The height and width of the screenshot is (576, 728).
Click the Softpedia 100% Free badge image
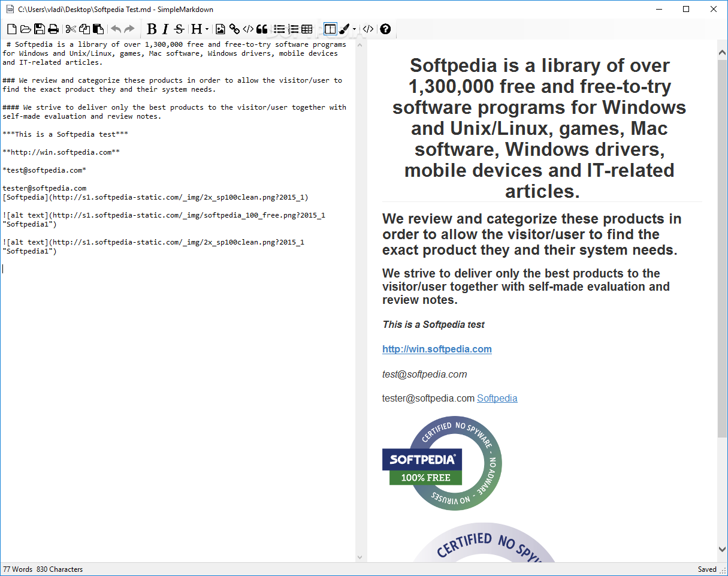click(442, 463)
